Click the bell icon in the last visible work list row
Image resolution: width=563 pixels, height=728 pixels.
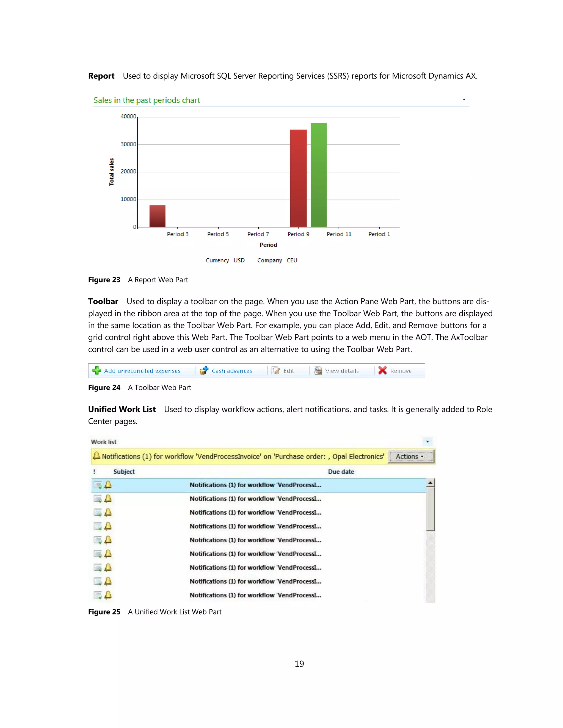108,595
